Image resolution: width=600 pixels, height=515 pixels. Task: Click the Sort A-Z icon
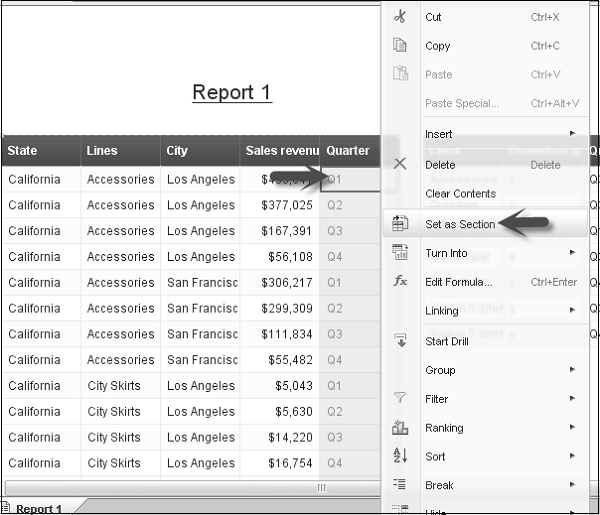[400, 457]
